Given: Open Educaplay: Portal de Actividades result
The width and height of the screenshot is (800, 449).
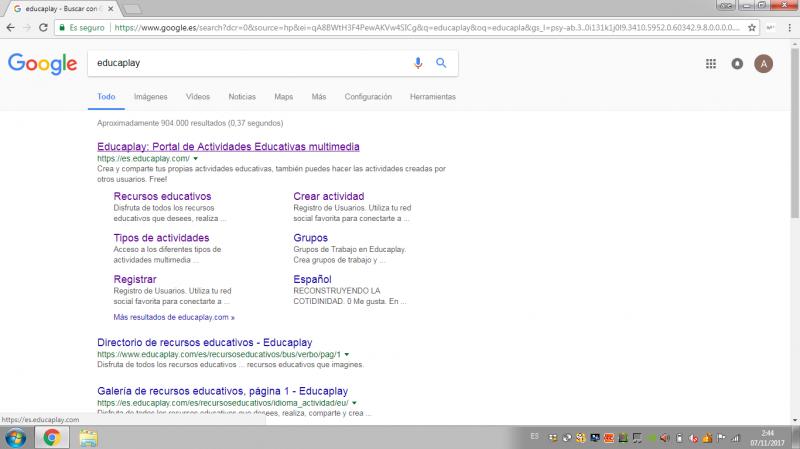Looking at the screenshot, I should (228, 146).
